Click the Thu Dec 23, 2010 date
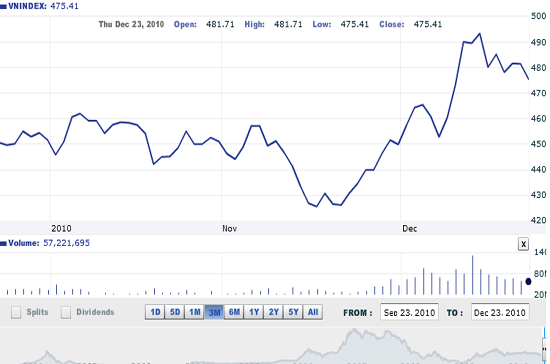 coord(131,24)
